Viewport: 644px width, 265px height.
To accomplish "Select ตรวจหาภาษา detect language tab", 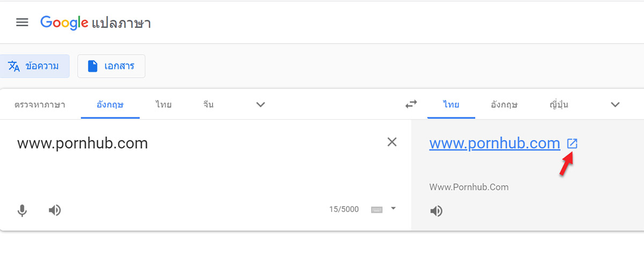I will click(x=40, y=105).
